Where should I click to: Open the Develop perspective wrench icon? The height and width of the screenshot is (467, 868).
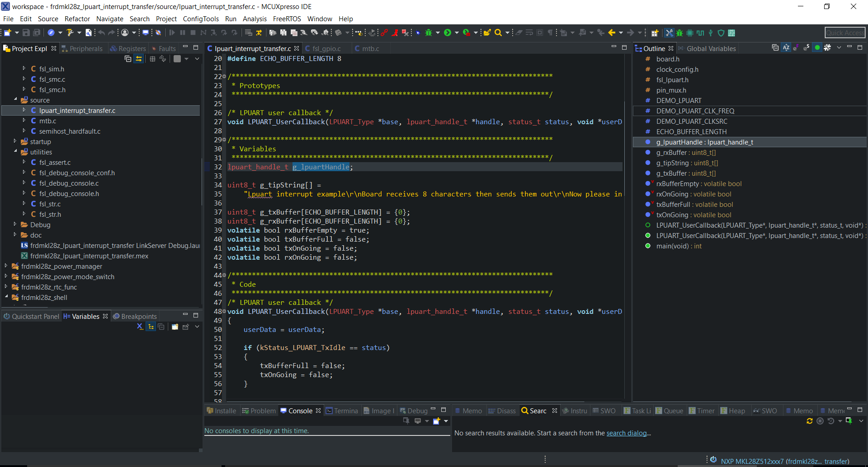point(669,33)
